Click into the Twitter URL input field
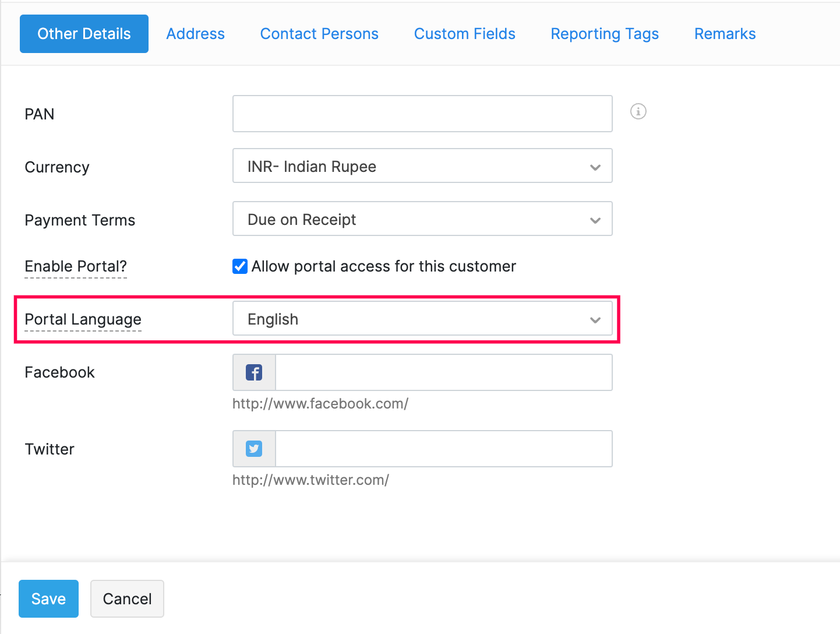The width and height of the screenshot is (840, 634). [x=443, y=449]
